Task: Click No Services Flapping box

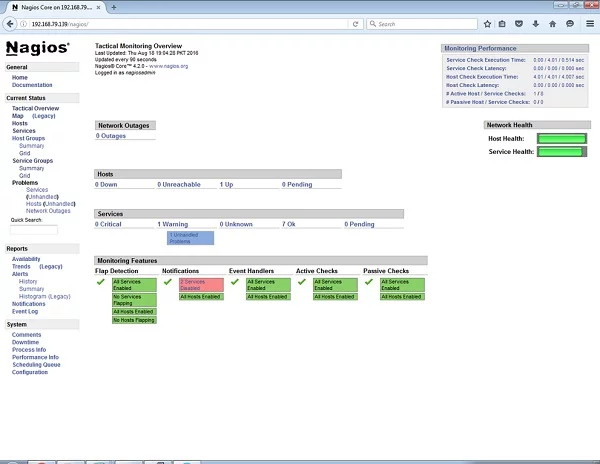Action: pos(134,300)
